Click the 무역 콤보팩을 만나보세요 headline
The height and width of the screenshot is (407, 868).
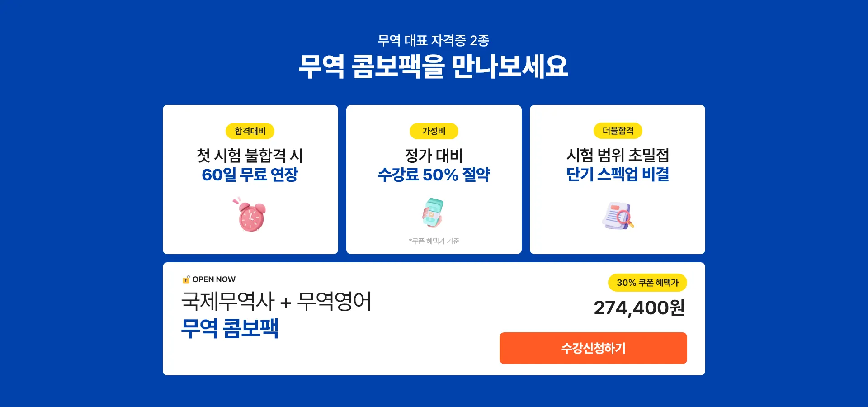(433, 66)
